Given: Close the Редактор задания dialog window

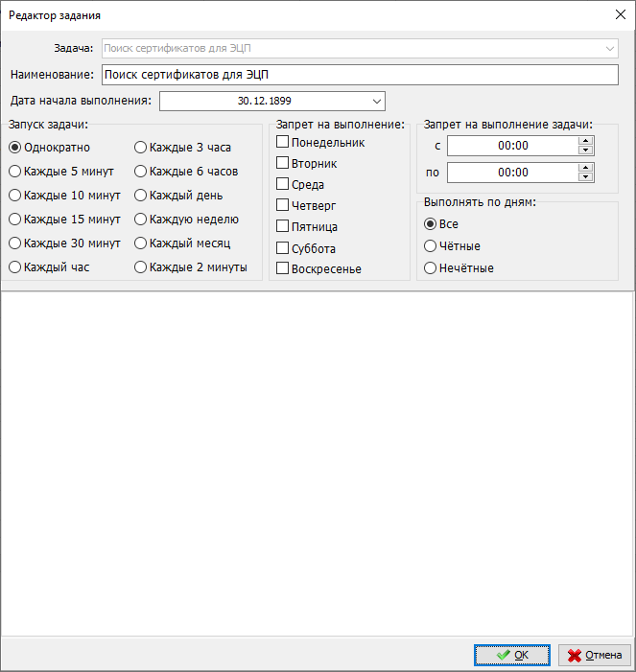Looking at the screenshot, I should coord(619,14).
